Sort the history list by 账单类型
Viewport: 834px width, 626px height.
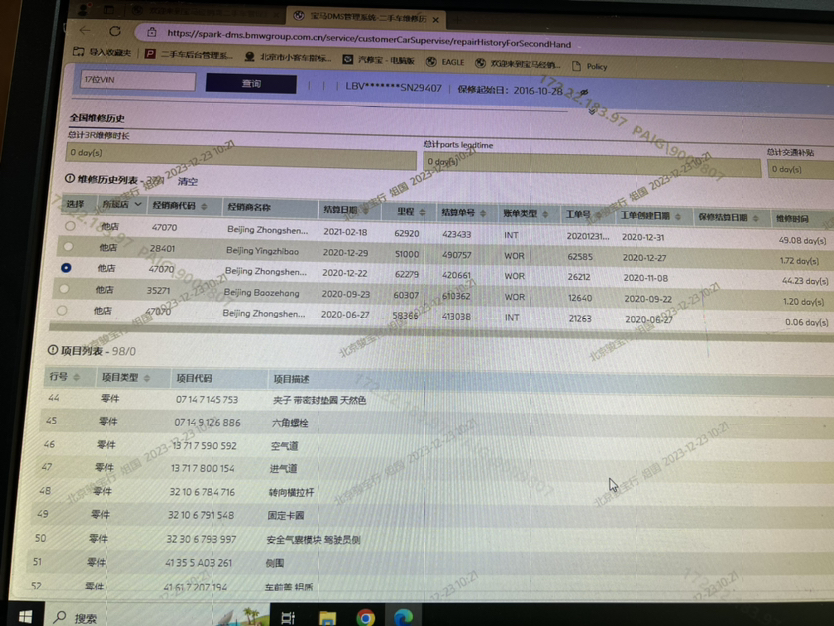point(545,214)
